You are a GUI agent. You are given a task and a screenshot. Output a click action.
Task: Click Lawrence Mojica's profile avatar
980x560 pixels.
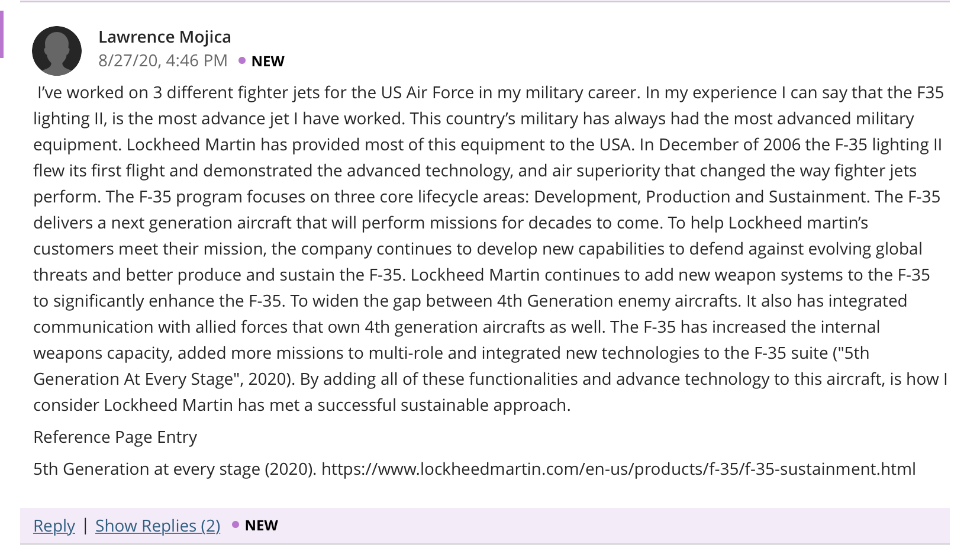coord(57,50)
